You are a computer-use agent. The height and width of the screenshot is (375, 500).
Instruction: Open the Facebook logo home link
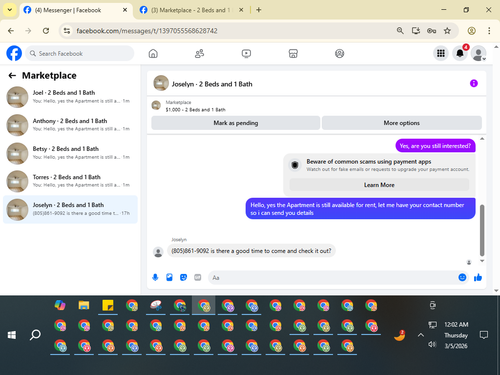tap(14, 53)
